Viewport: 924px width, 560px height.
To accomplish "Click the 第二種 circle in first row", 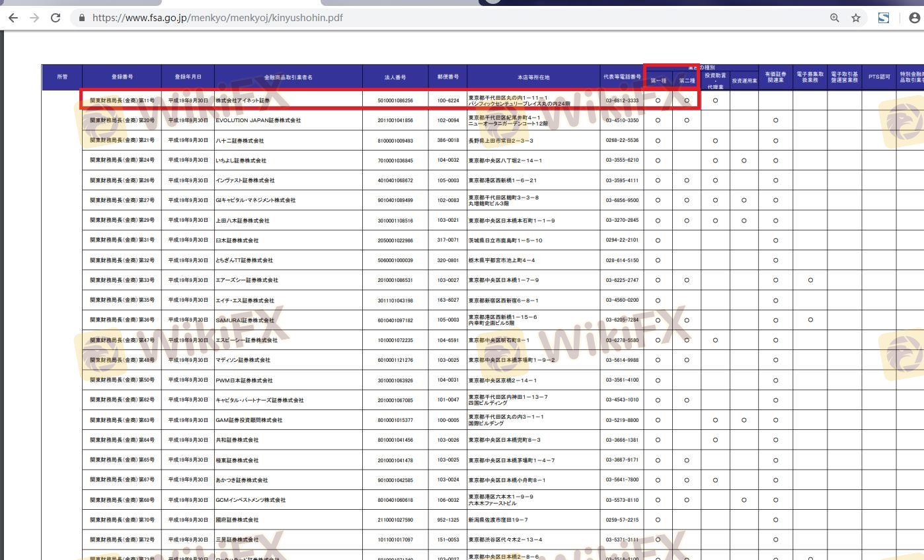I will 687,100.
